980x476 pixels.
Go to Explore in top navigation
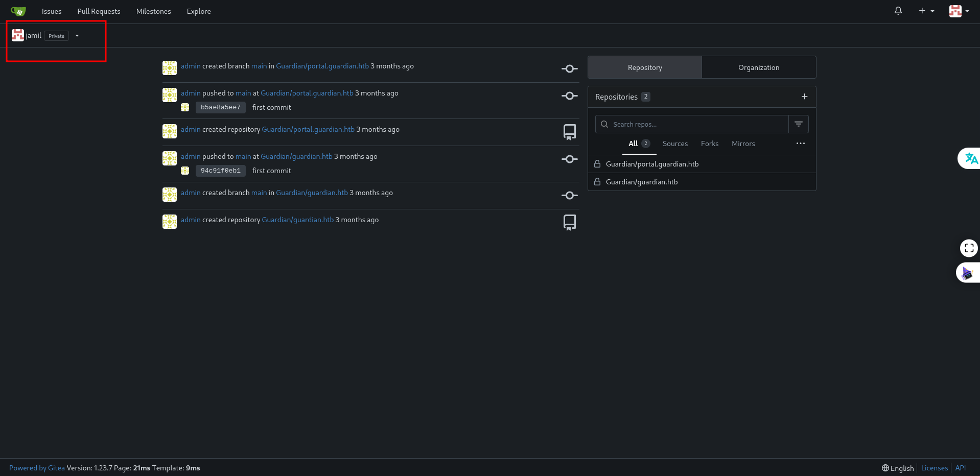point(198,11)
